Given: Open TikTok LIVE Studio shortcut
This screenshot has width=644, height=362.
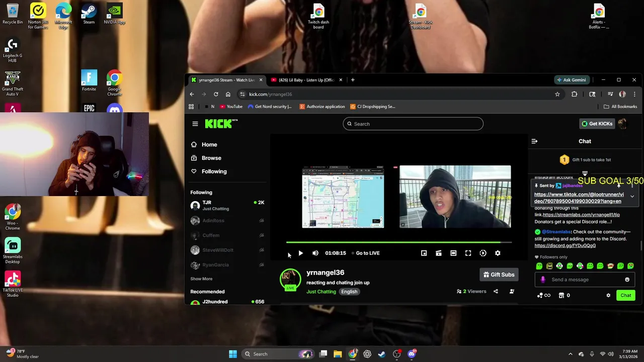Looking at the screenshot, I should (x=13, y=284).
